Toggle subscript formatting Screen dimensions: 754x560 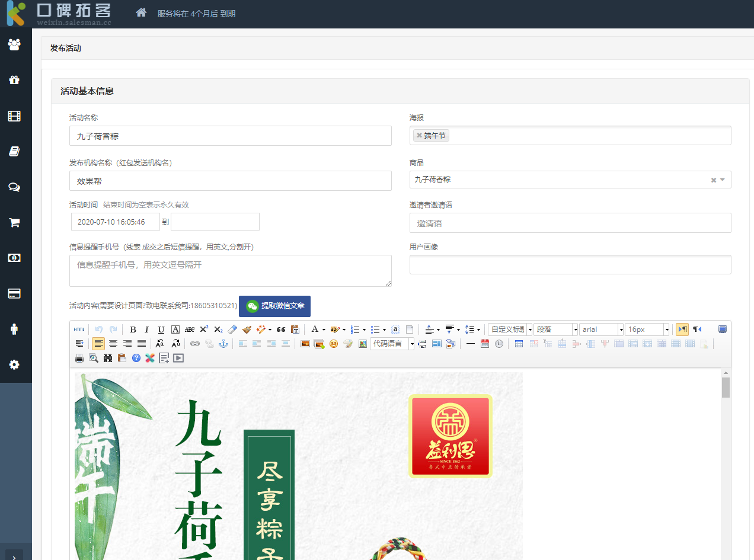218,329
